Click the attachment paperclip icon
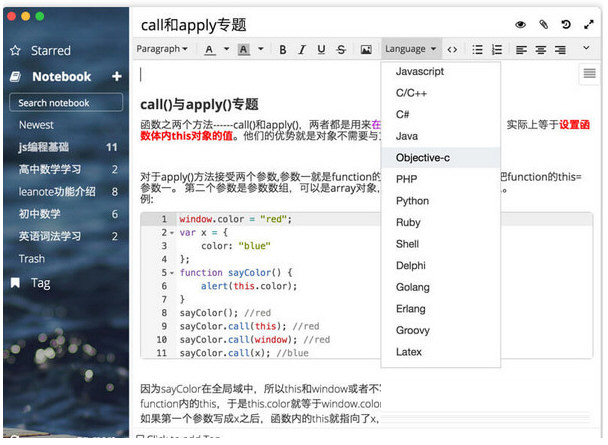Screen dimensions: 608x445 [x=543, y=24]
